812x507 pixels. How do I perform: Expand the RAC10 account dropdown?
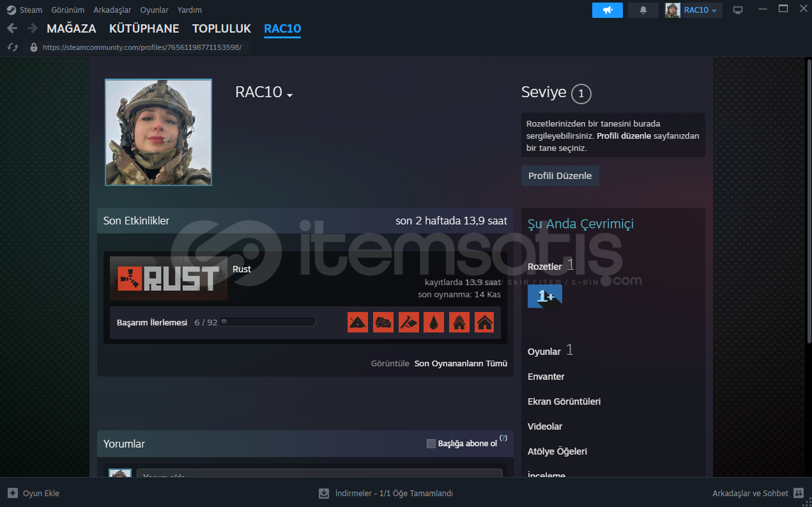point(693,10)
